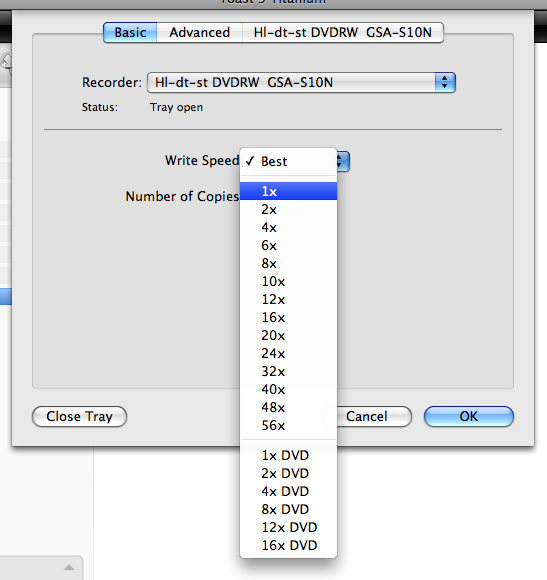The height and width of the screenshot is (580, 547).
Task: Select 20x write speed
Action: [288, 335]
